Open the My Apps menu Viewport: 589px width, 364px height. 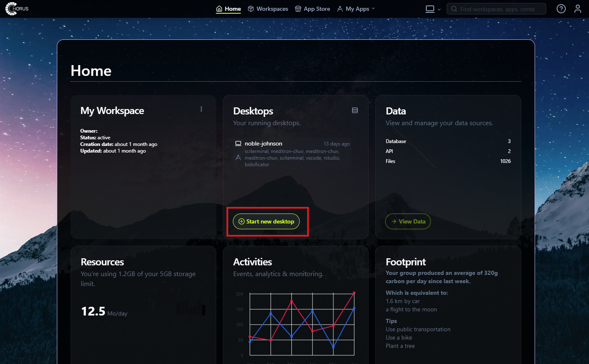(356, 9)
